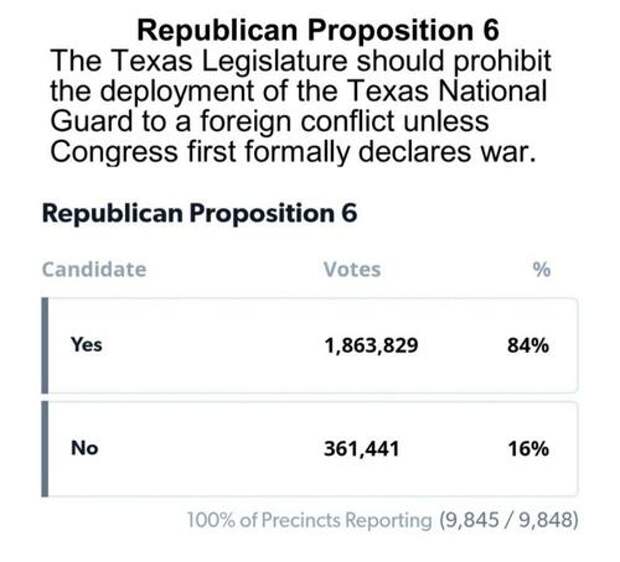
Task: Click the gray bar beside the Yes row
Action: point(45,345)
